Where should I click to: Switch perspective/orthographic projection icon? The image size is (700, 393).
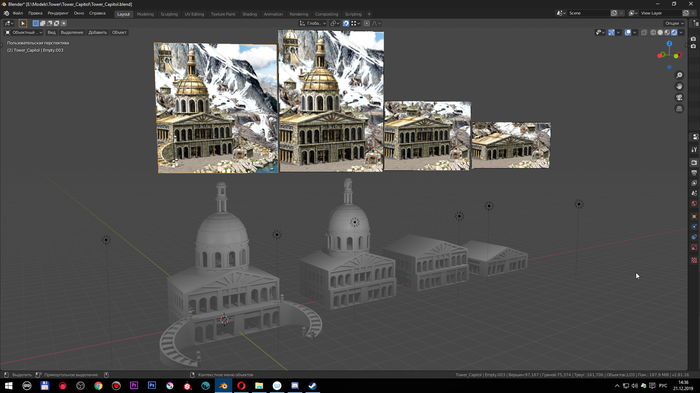point(679,109)
